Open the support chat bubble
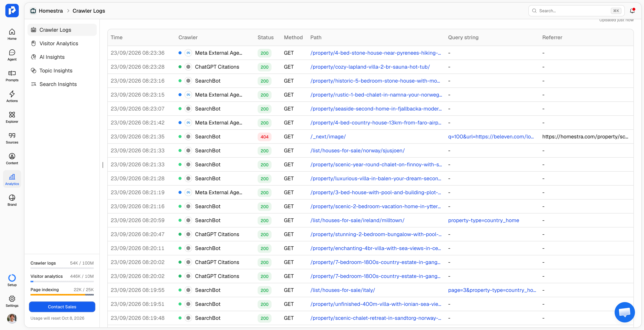This screenshot has height=330, width=644. [624, 312]
